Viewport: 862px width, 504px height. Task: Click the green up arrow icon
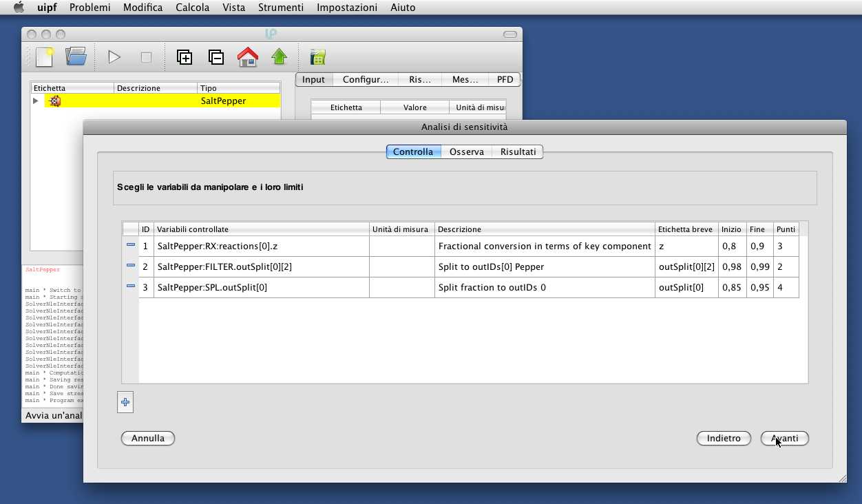(x=279, y=57)
